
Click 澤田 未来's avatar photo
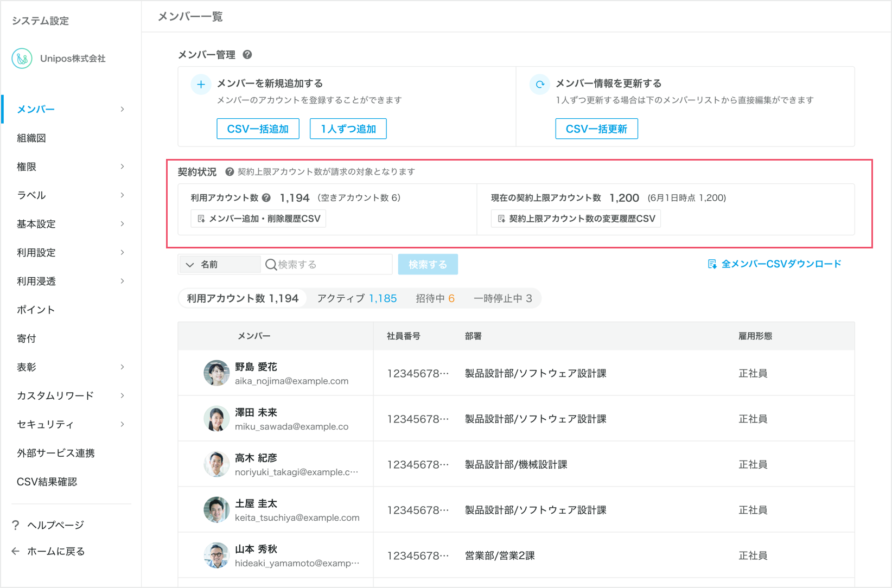point(216,418)
